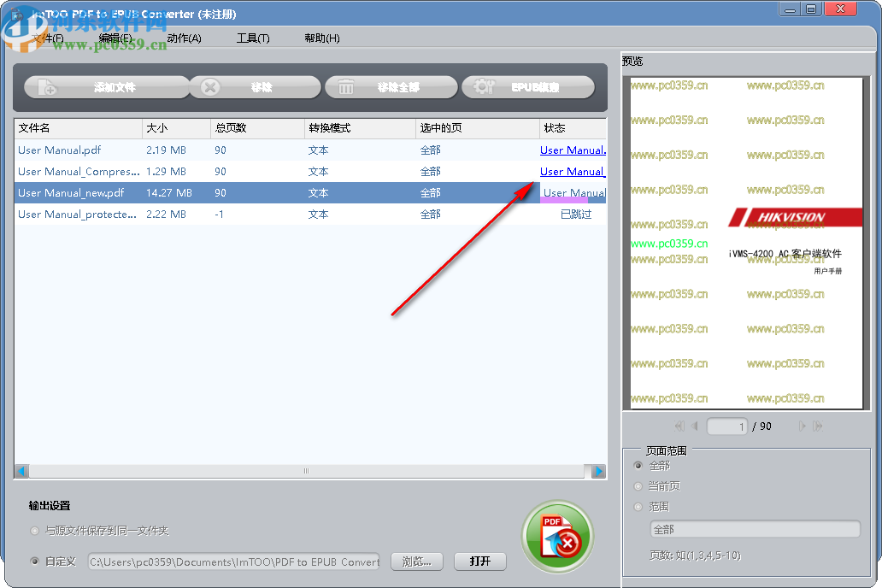Viewport: 882px width, 588px height.
Task: Open EPUB settings via the gear icon
Action: [x=482, y=86]
